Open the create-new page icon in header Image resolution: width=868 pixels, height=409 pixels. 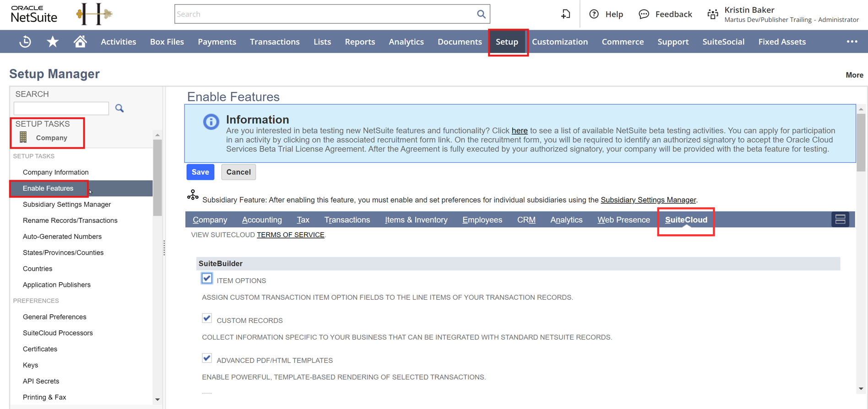tap(566, 14)
